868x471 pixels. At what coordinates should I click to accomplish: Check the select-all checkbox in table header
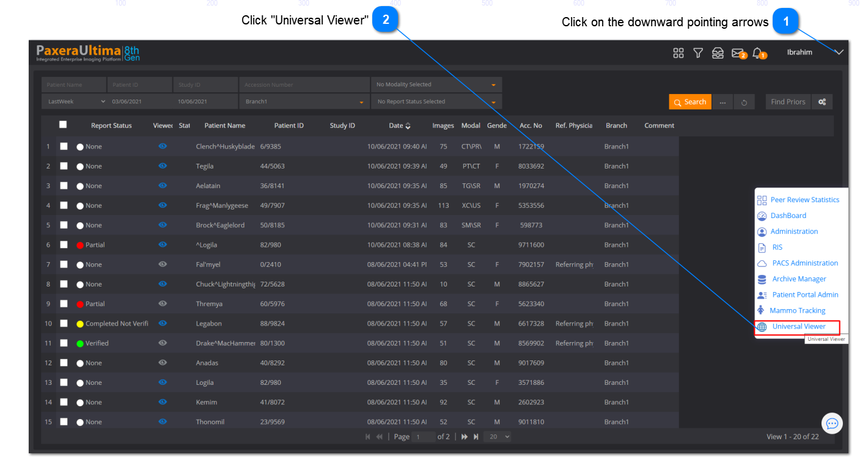pos(63,125)
